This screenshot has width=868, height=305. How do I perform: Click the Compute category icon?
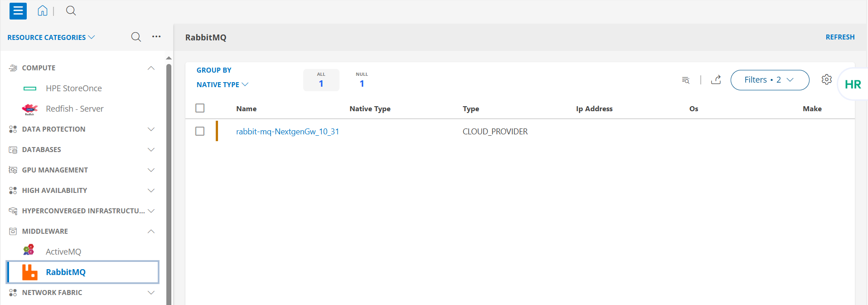tap(13, 68)
